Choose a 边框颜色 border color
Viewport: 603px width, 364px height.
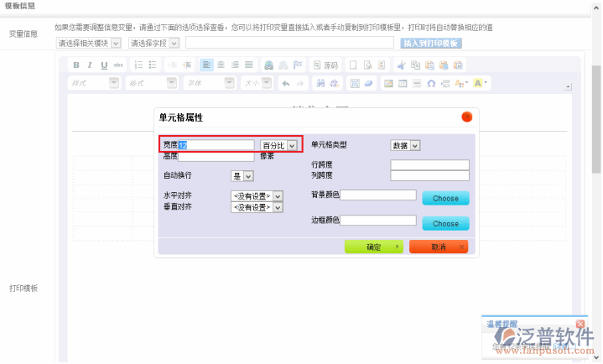pos(445,224)
